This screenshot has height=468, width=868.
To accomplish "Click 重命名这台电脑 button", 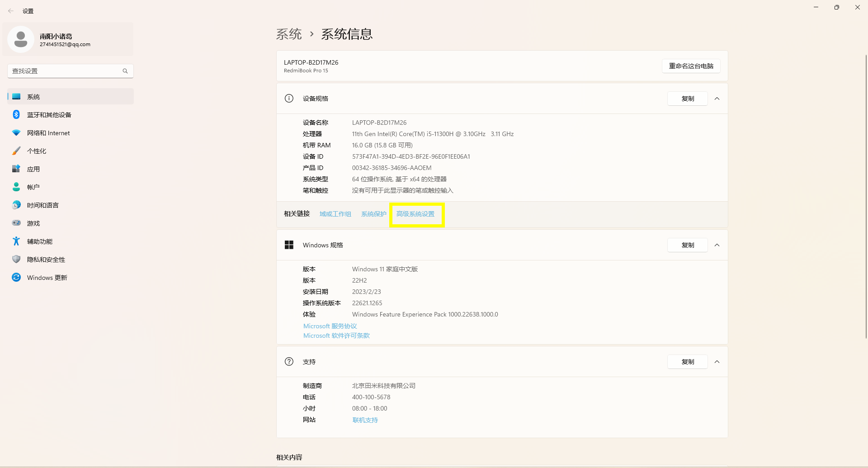I will click(691, 66).
